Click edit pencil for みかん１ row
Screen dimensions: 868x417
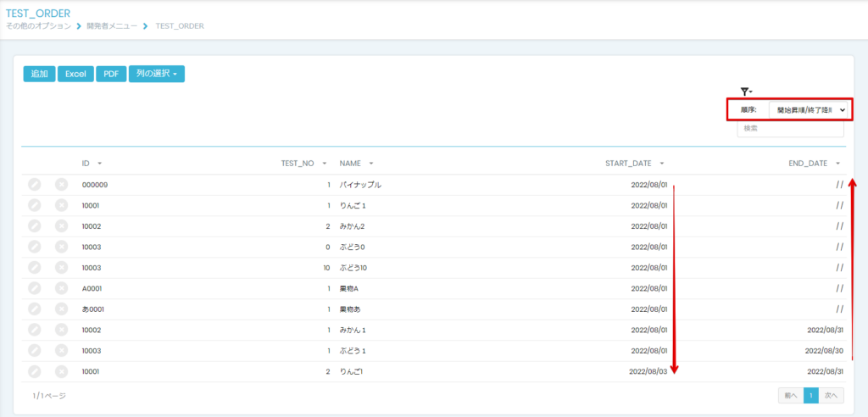tap(34, 330)
